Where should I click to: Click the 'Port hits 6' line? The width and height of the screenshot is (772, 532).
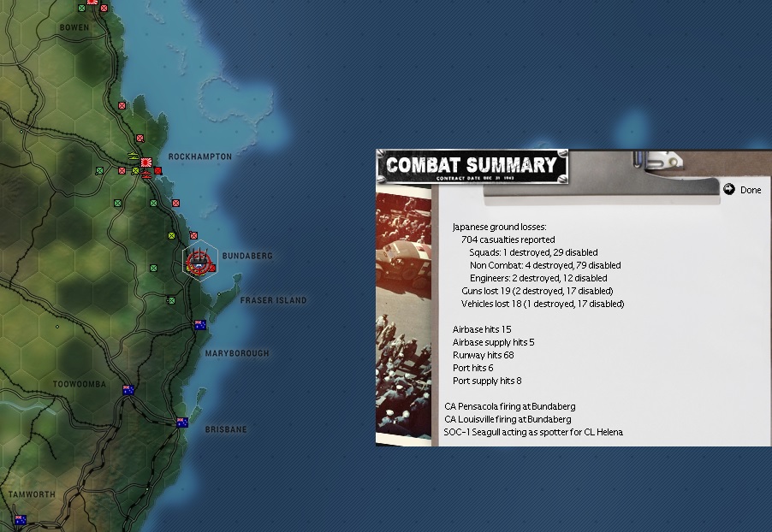coord(472,368)
